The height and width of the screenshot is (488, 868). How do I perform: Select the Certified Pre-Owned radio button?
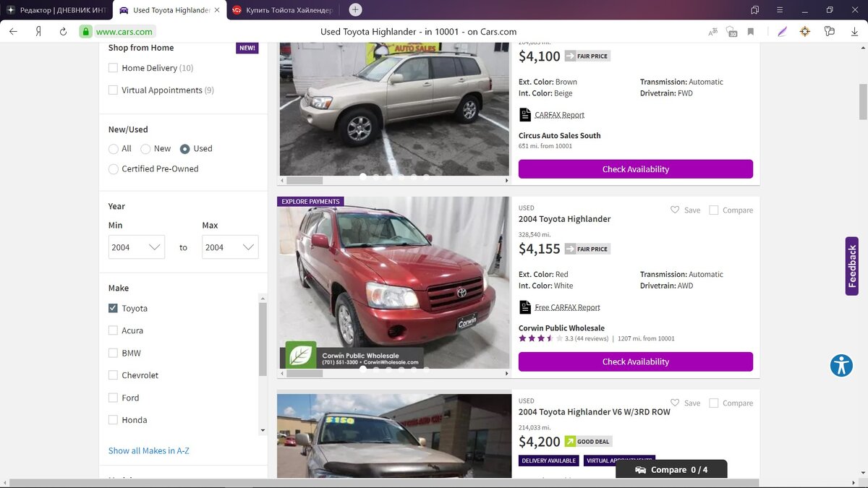click(x=114, y=169)
